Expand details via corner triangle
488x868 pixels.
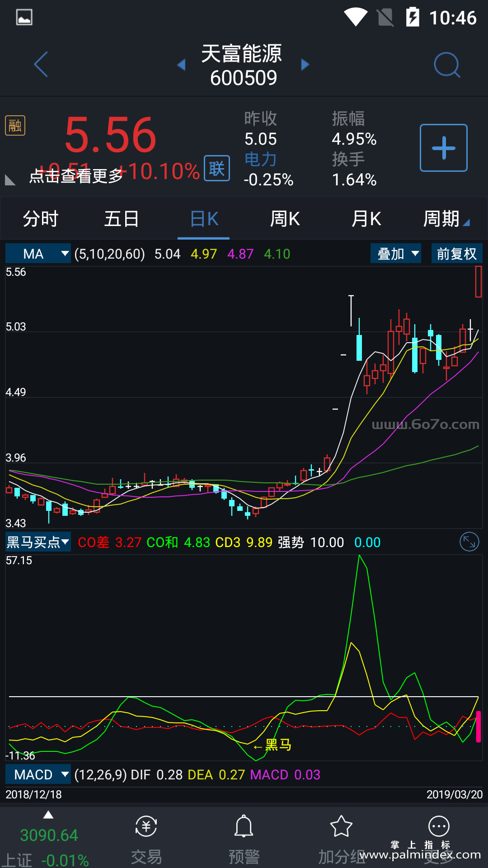pyautogui.click(x=10, y=180)
